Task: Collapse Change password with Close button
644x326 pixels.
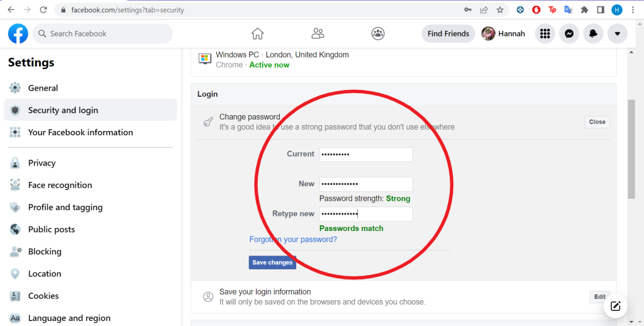Action: pos(597,122)
